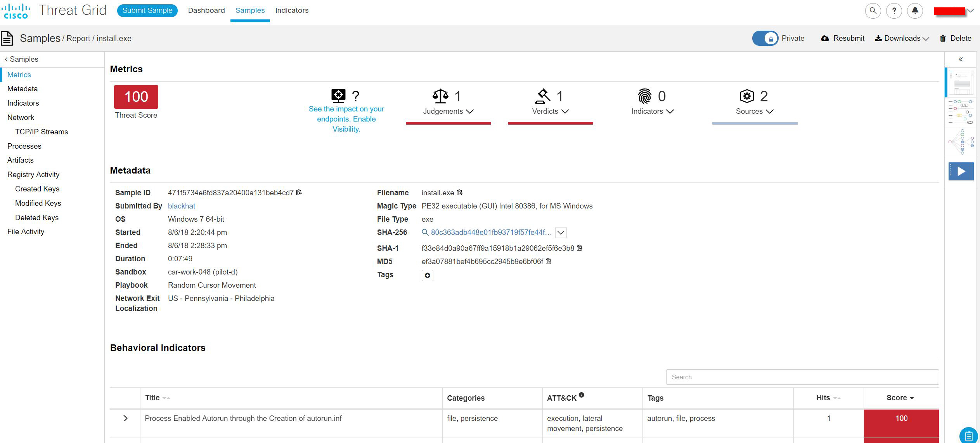Go to Registry Activity in sidebar
This screenshot has height=443, width=980.
[x=33, y=174]
